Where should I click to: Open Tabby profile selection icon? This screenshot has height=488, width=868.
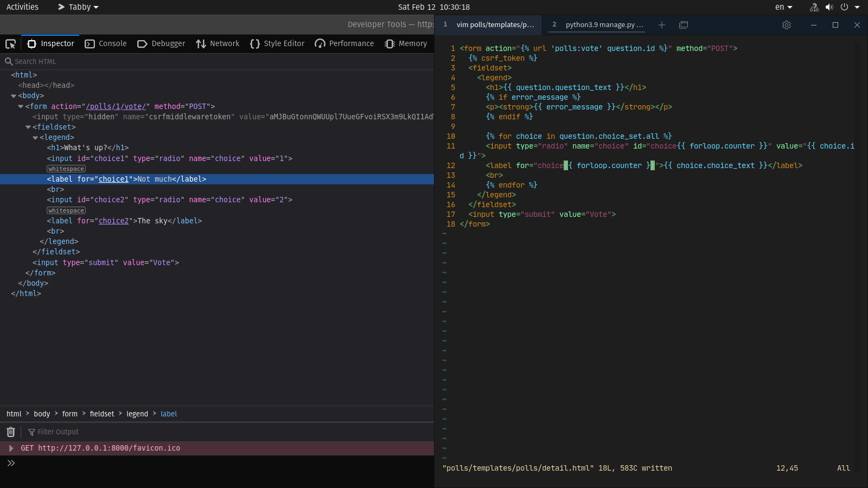tap(684, 25)
